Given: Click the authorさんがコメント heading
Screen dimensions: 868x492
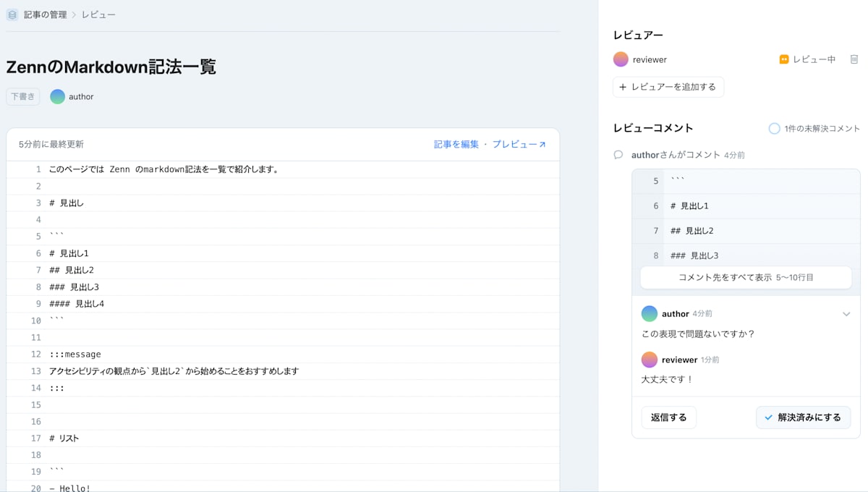Looking at the screenshot, I should (676, 155).
